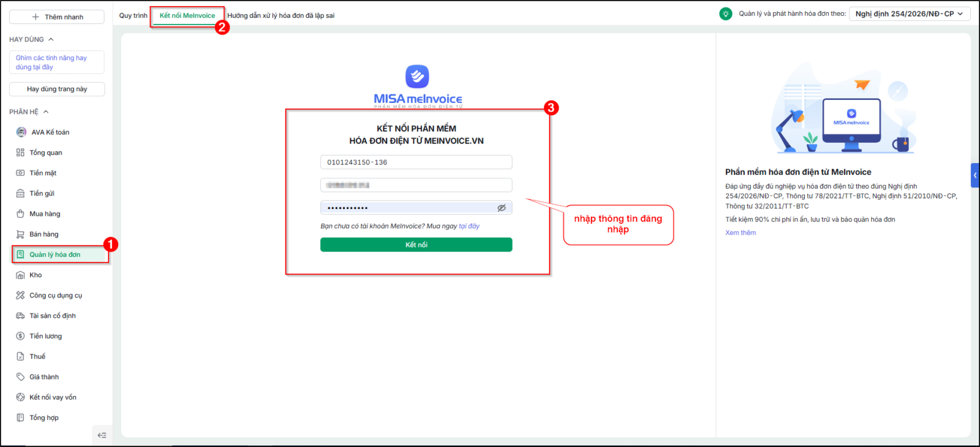
Task: Click Ghim các tính năng hay dùng tại đây
Action: tap(57, 63)
